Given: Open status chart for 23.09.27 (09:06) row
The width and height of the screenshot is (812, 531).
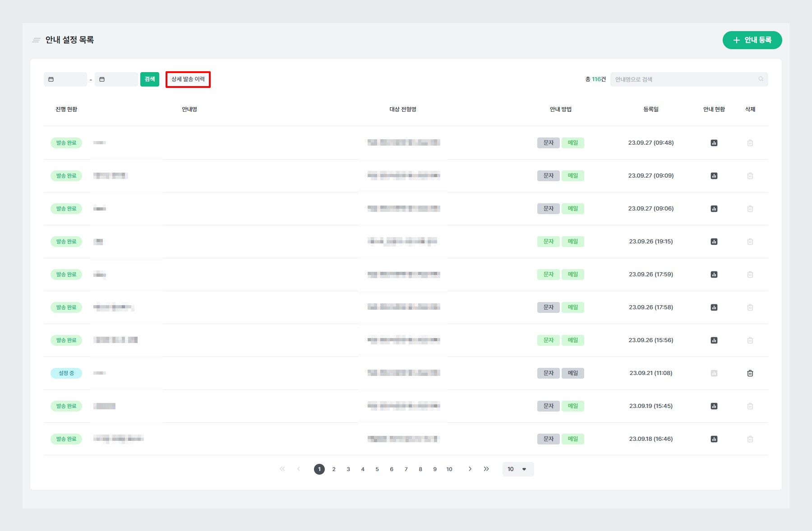Looking at the screenshot, I should (x=714, y=209).
